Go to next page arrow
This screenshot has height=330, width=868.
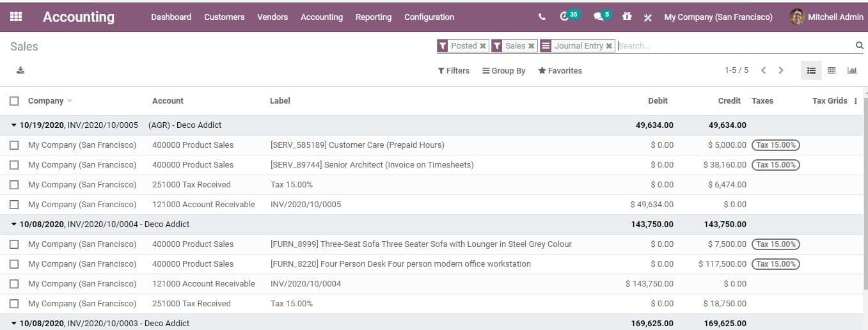coord(781,70)
